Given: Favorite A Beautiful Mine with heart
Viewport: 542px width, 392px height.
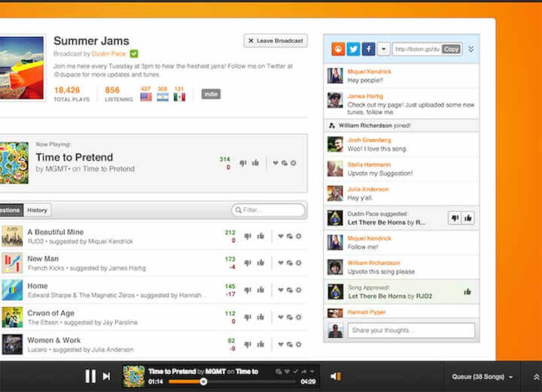Looking at the screenshot, I should pyautogui.click(x=281, y=236).
